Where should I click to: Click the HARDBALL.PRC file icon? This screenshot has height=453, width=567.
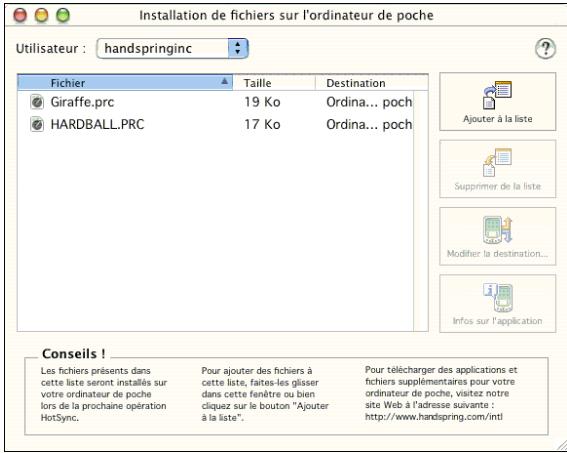[x=37, y=125]
